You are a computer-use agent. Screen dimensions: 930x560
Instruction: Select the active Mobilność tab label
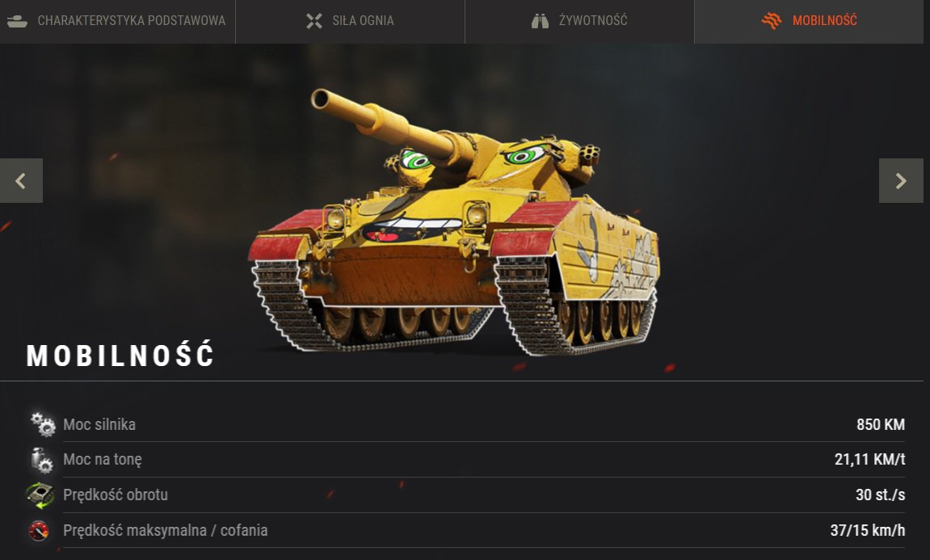824,21
